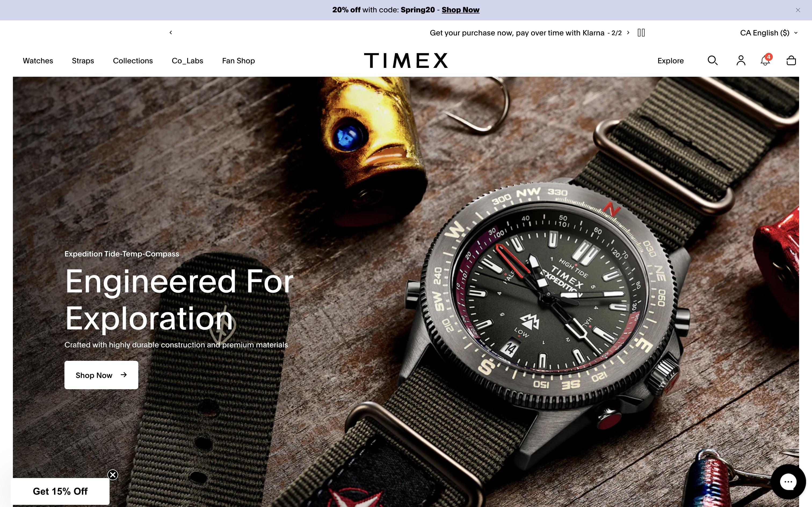This screenshot has height=507, width=812.
Task: Dismiss the Get 15% Off popup
Action: (x=113, y=475)
